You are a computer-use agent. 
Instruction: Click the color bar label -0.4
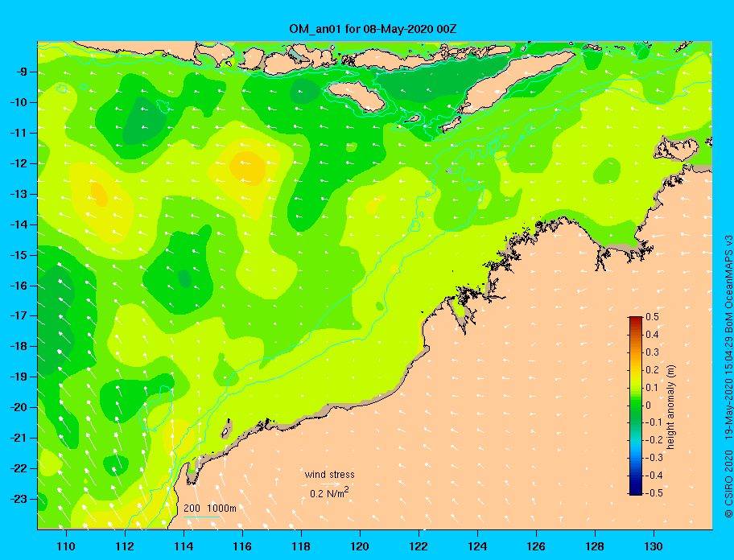[654, 476]
